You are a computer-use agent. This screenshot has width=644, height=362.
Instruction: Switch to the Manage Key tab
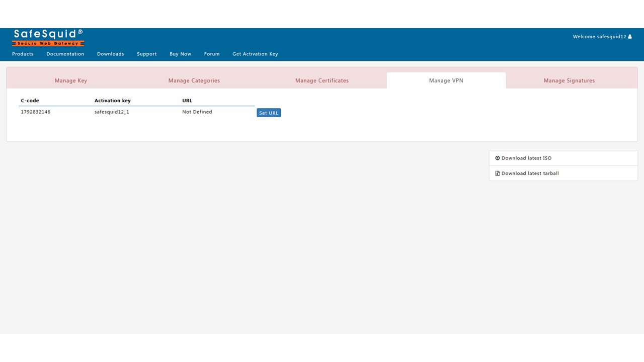click(x=71, y=80)
